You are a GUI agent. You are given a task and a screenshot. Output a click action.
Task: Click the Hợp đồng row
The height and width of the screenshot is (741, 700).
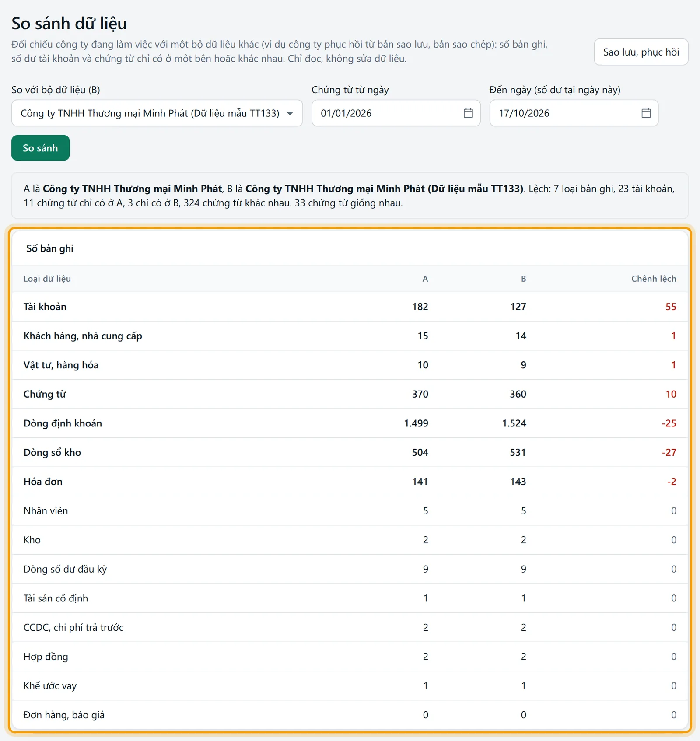(350, 657)
